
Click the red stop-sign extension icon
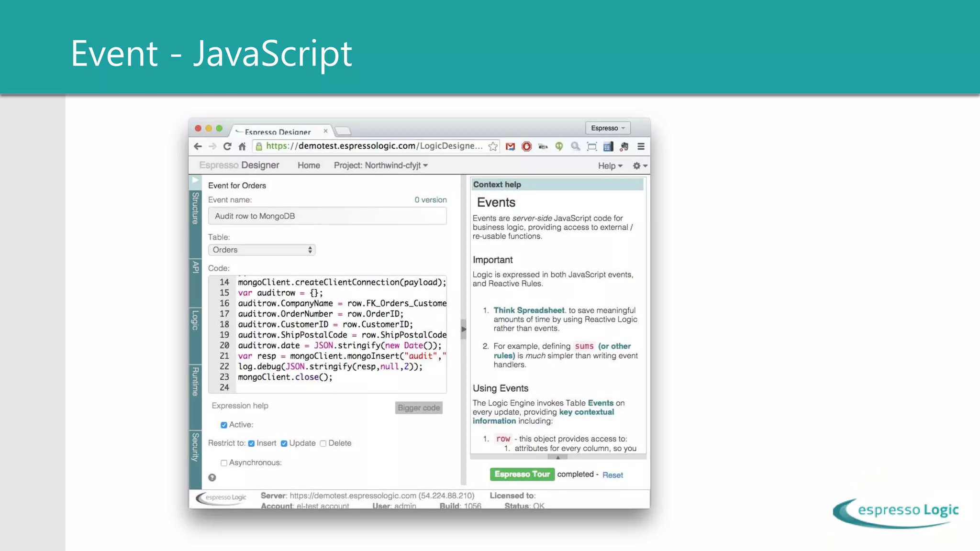pyautogui.click(x=527, y=146)
